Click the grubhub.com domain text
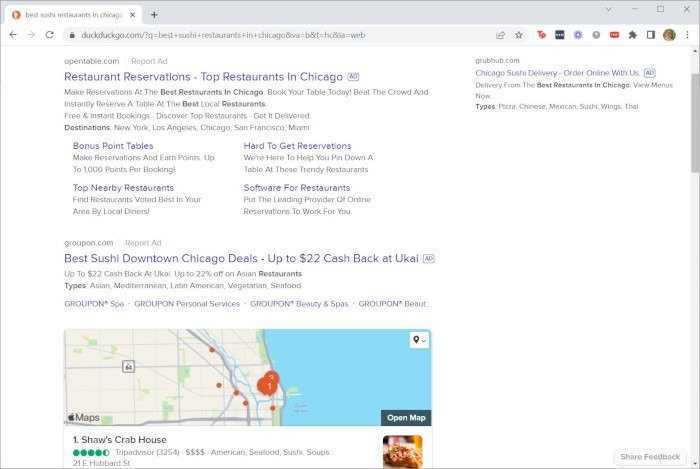 [x=497, y=60]
